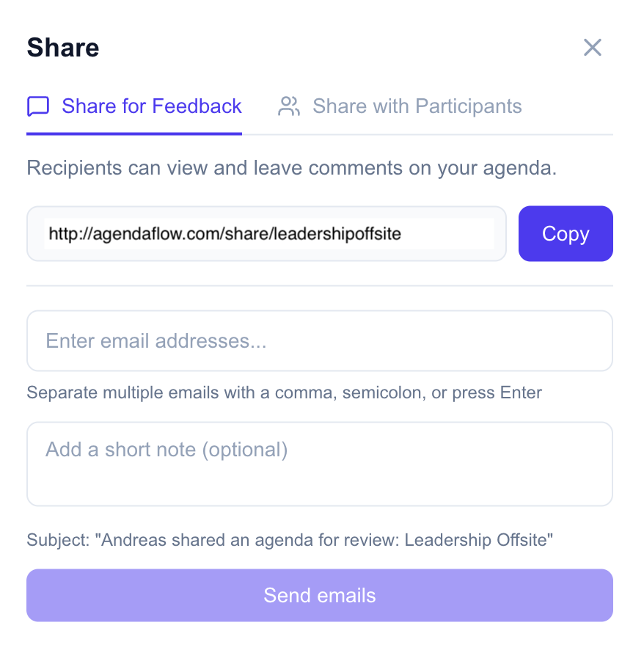Click the purple underline beneath Feedback tab
The image size is (644, 650).
pyautogui.click(x=134, y=134)
